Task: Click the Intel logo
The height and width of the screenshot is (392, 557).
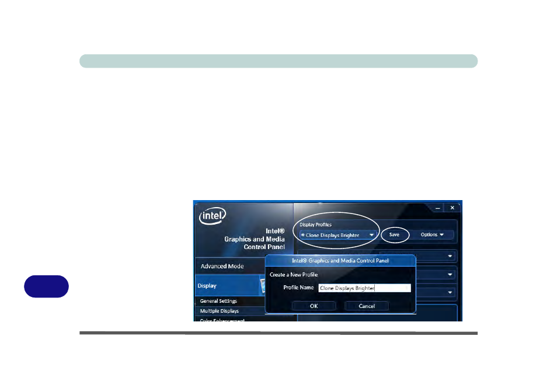Action: point(212,215)
